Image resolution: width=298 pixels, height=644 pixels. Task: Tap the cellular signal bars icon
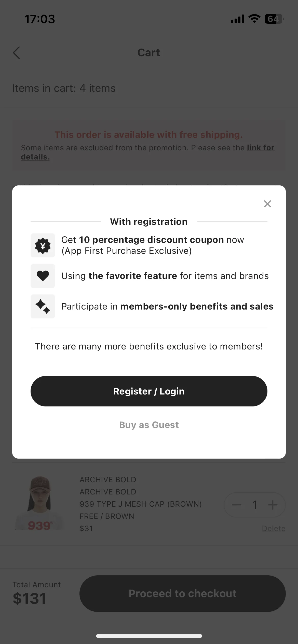(237, 19)
